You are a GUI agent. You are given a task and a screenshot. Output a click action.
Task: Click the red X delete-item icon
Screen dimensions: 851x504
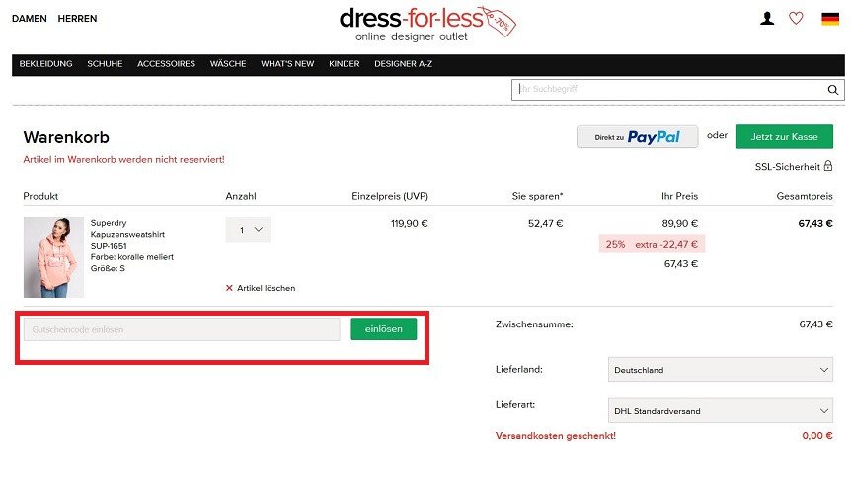(x=229, y=288)
